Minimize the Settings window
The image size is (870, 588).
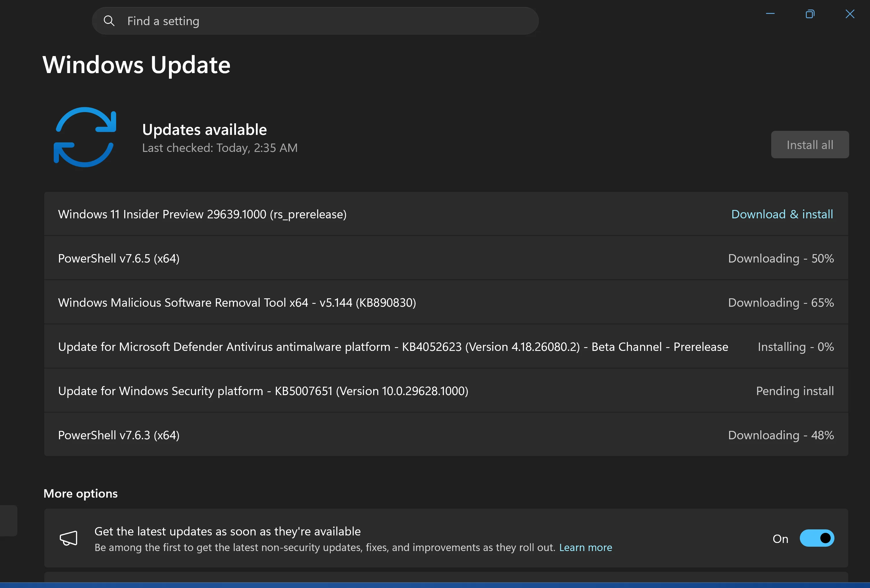(770, 14)
